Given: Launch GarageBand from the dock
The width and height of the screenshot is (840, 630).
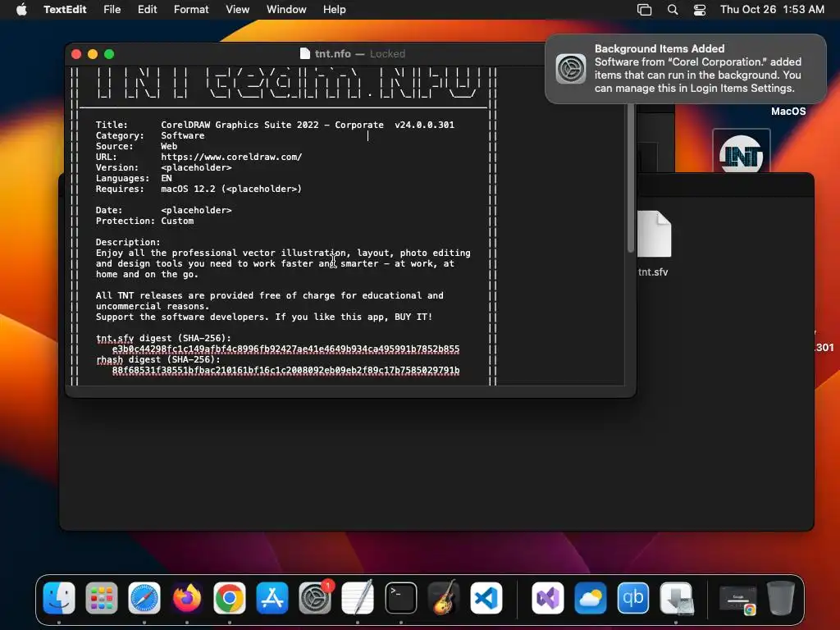Looking at the screenshot, I should 444,598.
